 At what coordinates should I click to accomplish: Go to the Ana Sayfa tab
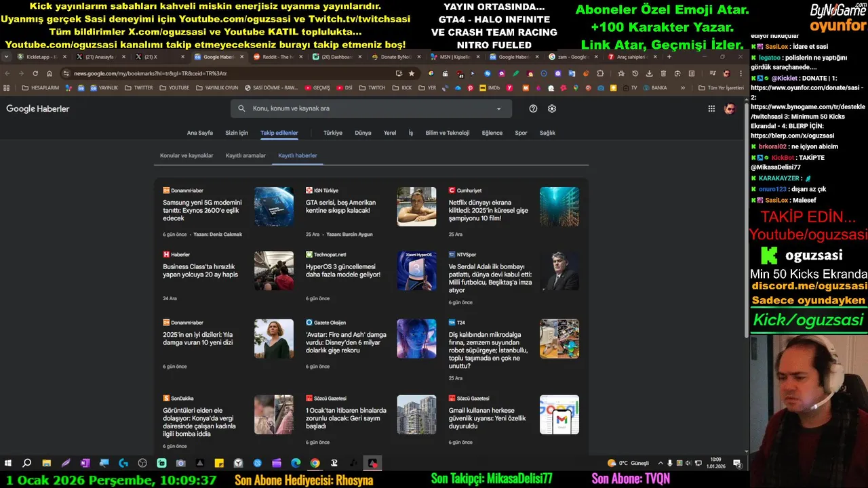coord(200,133)
